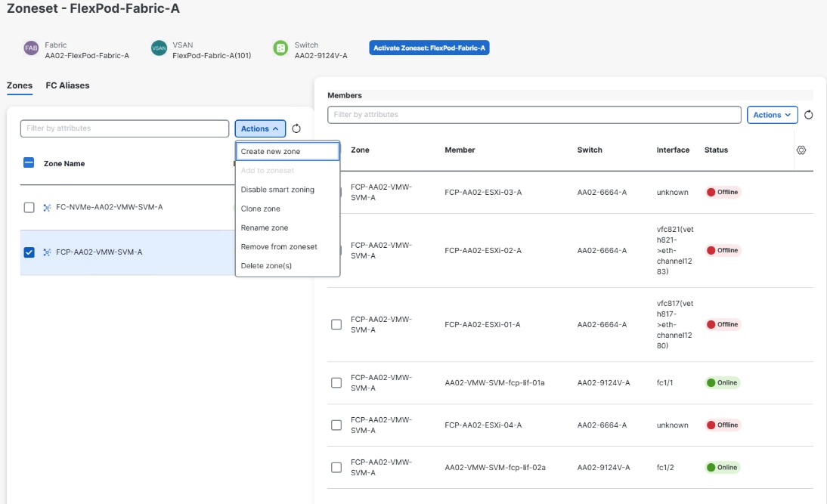
Task: Click zone icon beside FC-NVMe-AA02-VMW-SVM-A
Action: [x=47, y=208]
